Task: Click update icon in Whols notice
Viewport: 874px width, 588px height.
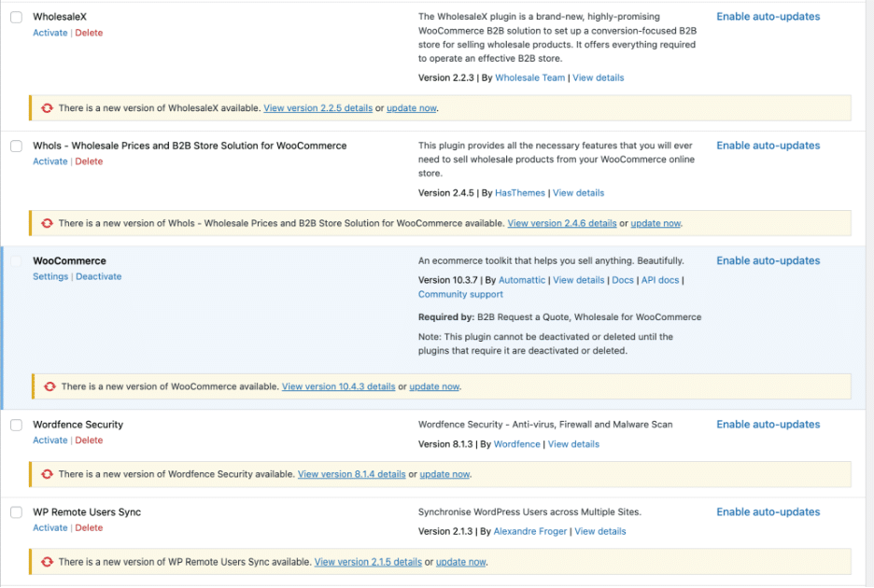Action: (x=47, y=223)
